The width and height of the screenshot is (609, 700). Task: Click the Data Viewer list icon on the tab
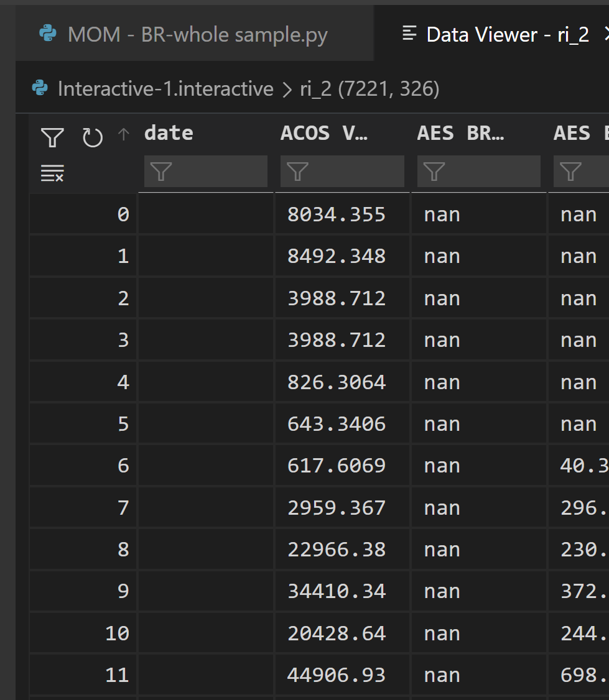click(409, 34)
